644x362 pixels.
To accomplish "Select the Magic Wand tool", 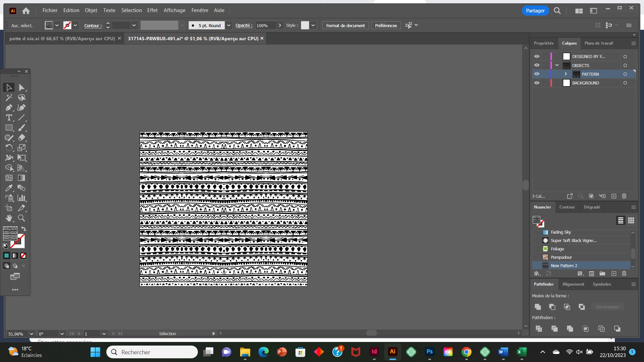I will (x=9, y=98).
